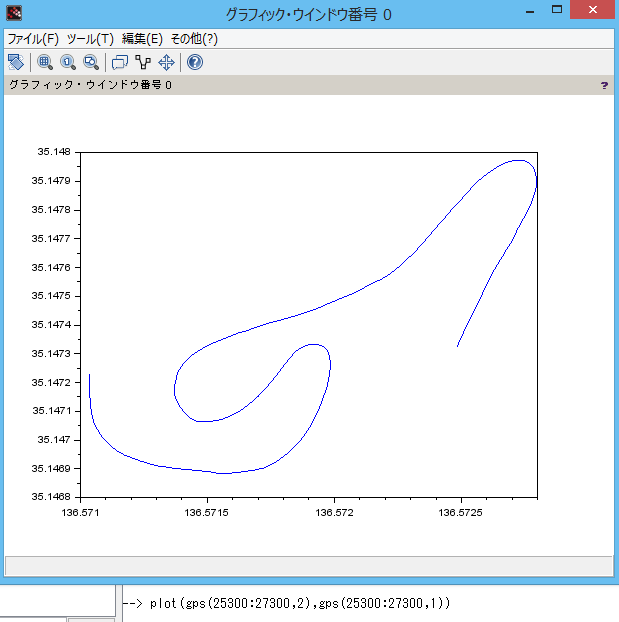This screenshot has width=619, height=622.
Task: Maximize the graphic window
Action: [557, 10]
